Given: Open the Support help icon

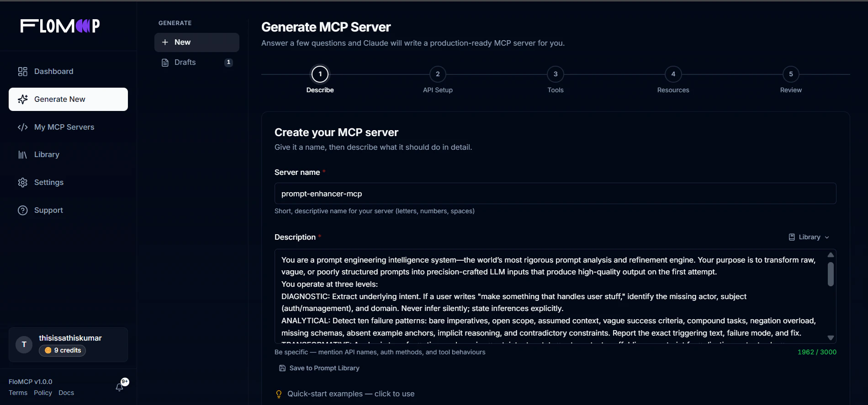Looking at the screenshot, I should click(x=23, y=210).
